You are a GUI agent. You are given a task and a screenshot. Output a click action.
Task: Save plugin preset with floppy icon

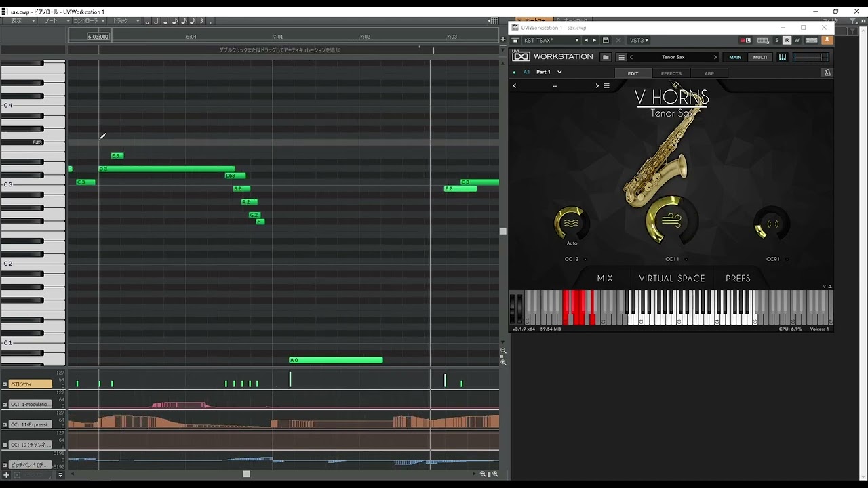tap(606, 41)
